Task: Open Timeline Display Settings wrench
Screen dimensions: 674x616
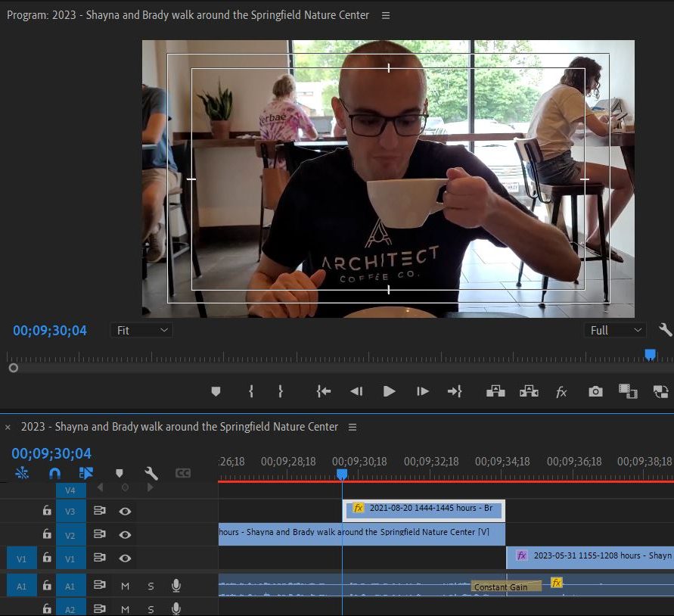Action: click(x=151, y=473)
